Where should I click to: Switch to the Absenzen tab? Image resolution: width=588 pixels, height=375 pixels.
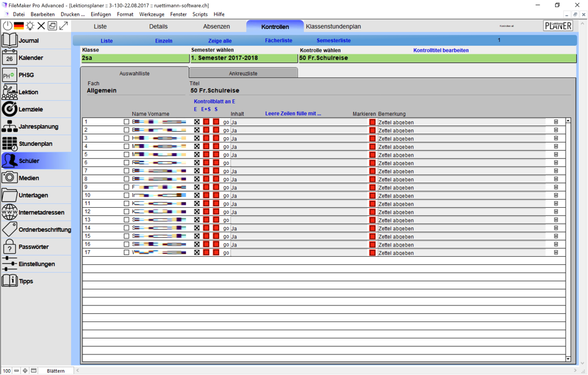pyautogui.click(x=216, y=26)
